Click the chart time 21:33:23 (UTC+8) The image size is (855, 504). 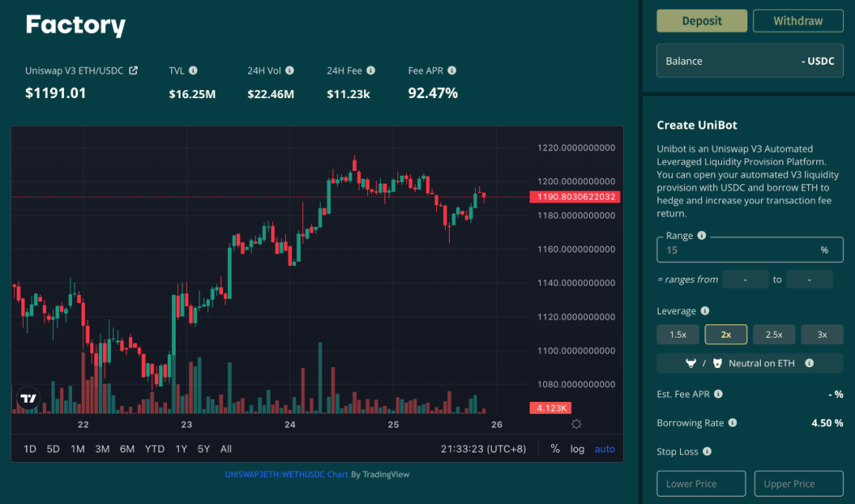[x=483, y=449]
